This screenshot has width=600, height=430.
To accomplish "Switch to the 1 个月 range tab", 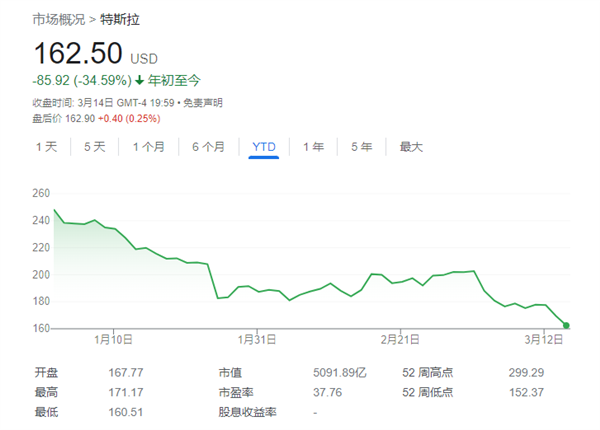I will [148, 147].
